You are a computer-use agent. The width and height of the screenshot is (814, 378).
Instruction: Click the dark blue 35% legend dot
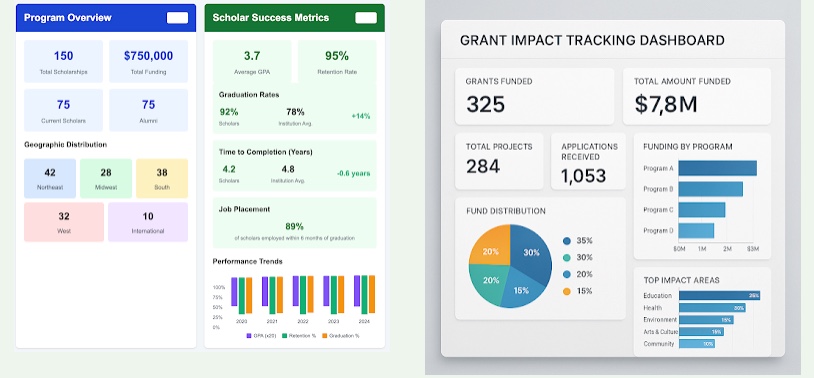pyautogui.click(x=567, y=241)
